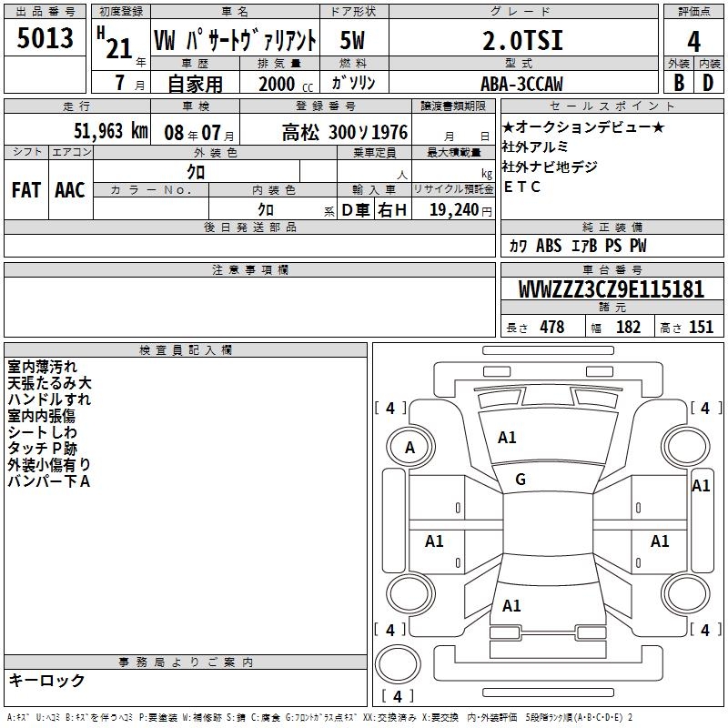The image size is (728, 728).
Task: Select ETC sales point line
Action: coord(522,187)
